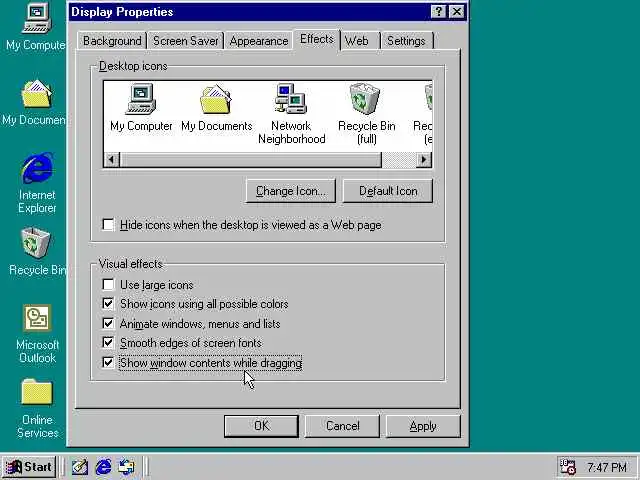Click the Change Icon... button
Image resolution: width=640 pixels, height=480 pixels.
pyautogui.click(x=291, y=191)
